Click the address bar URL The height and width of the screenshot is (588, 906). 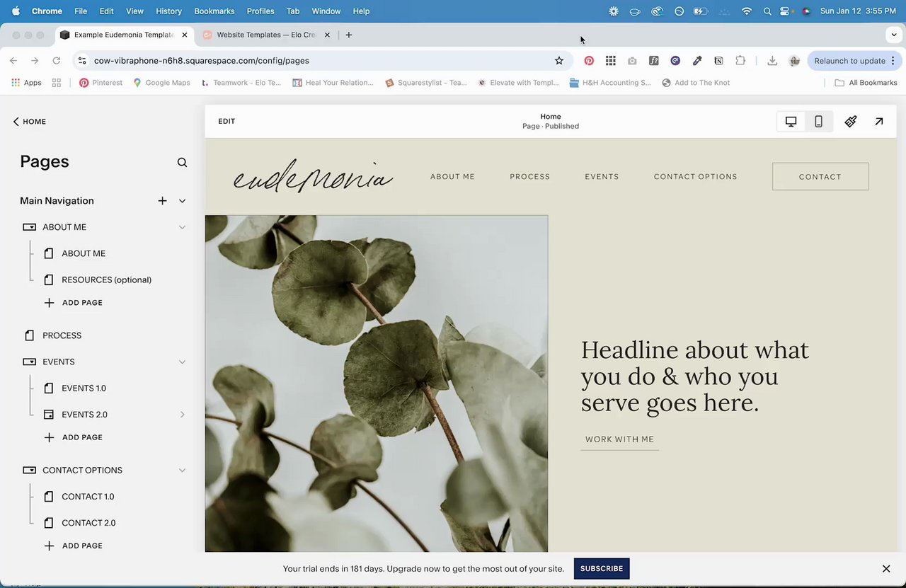[202, 61]
